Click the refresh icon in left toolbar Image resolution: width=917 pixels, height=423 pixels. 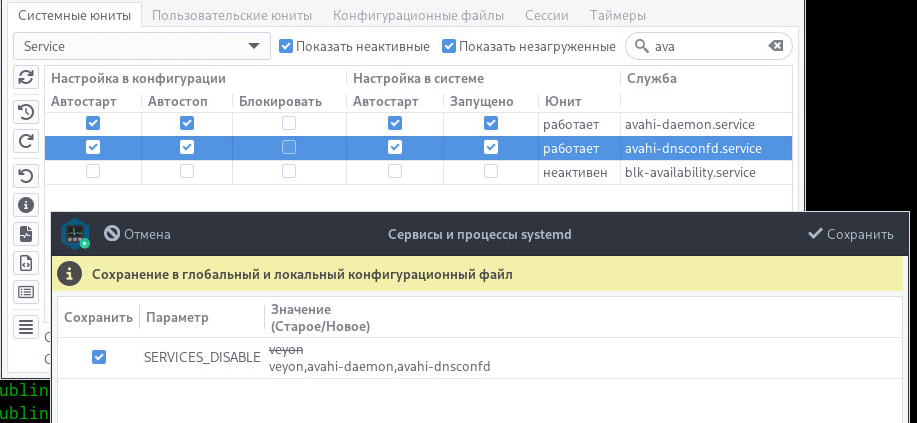coord(27,78)
